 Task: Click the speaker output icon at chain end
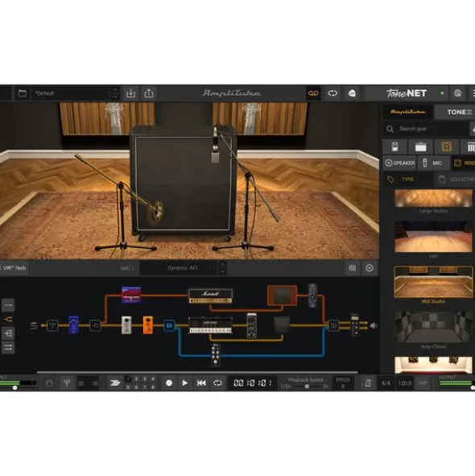[374, 325]
